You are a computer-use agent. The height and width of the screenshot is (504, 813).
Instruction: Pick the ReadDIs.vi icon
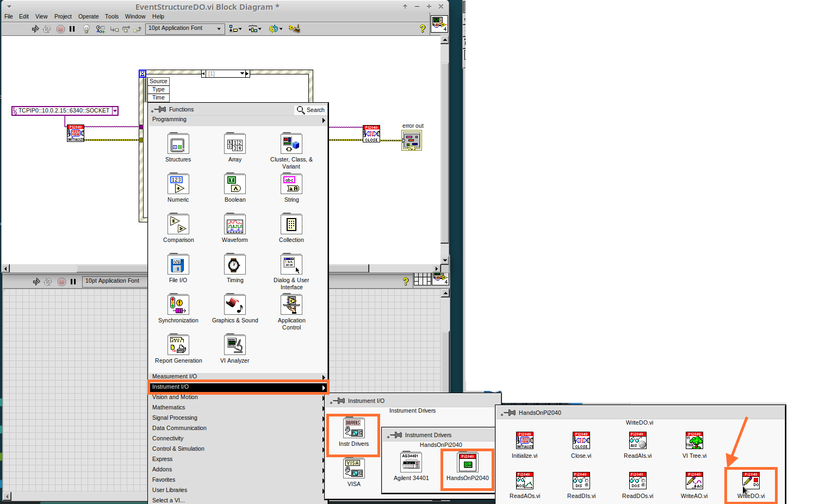(x=581, y=481)
